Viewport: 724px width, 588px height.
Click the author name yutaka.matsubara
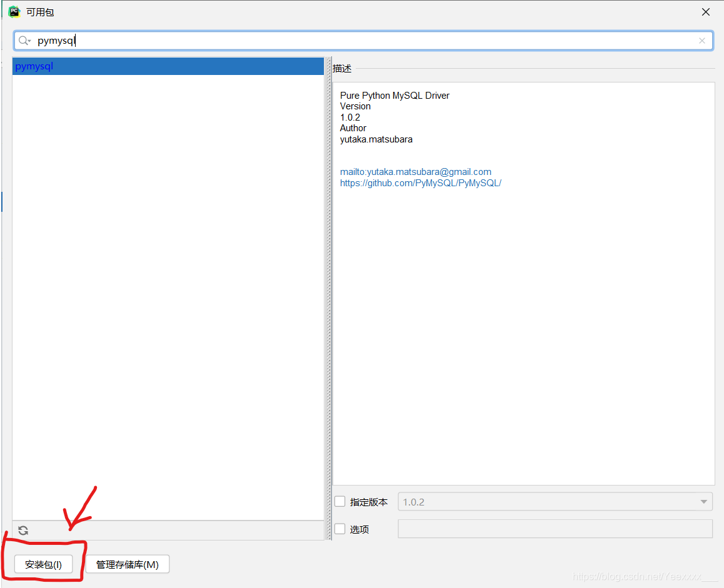click(376, 139)
